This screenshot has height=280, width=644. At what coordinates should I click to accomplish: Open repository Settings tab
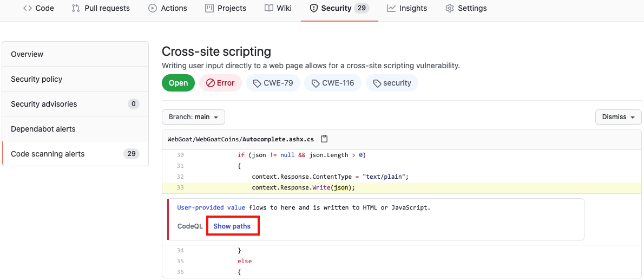coord(466,8)
